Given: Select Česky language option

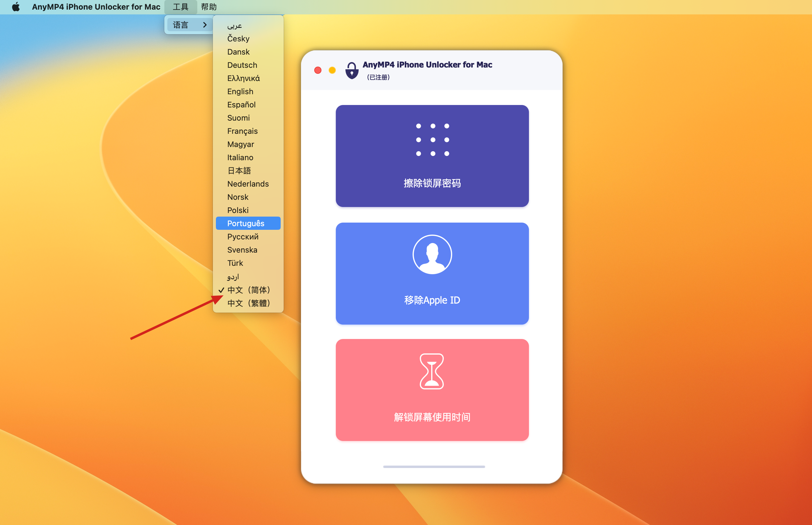Looking at the screenshot, I should (248, 38).
